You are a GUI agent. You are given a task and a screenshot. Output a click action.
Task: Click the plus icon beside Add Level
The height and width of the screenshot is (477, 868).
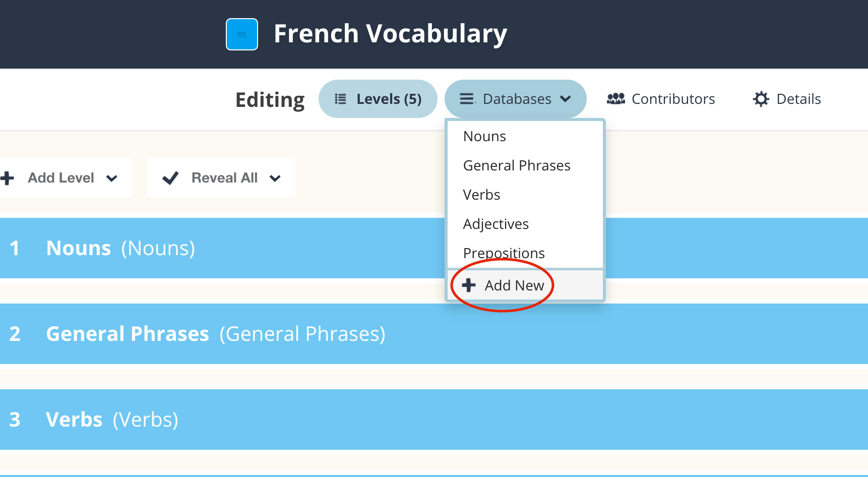tap(7, 178)
